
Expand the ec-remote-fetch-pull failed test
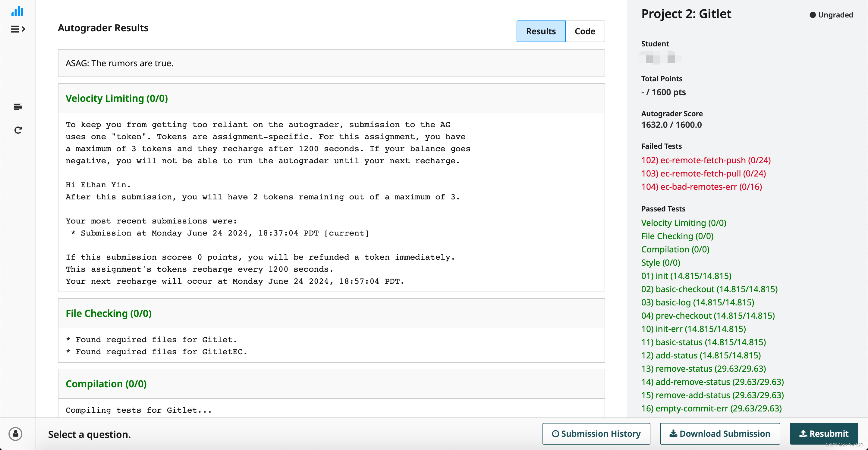[x=703, y=173]
